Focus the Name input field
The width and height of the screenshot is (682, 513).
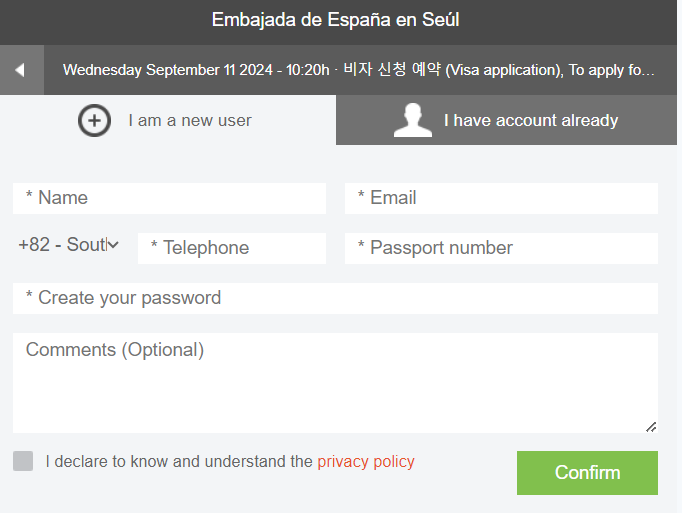(x=169, y=198)
